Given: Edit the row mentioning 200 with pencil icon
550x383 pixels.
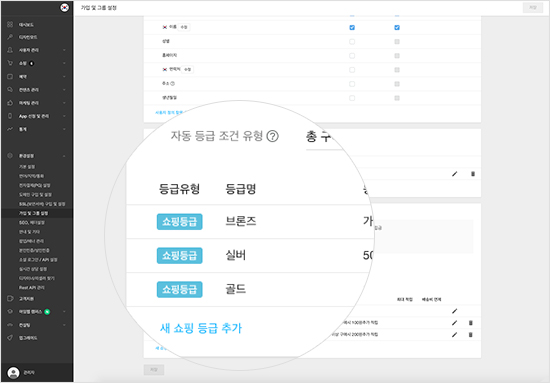Looking at the screenshot, I should click(455, 335).
